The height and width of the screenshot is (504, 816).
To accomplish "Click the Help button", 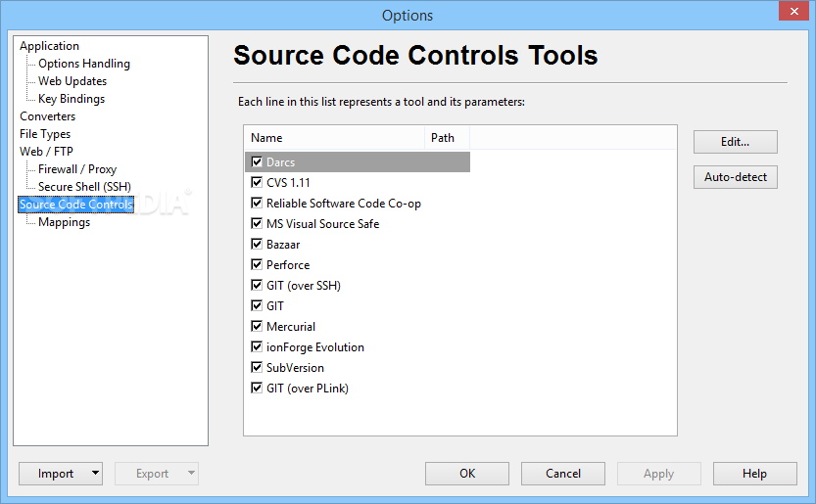I will tap(754, 474).
